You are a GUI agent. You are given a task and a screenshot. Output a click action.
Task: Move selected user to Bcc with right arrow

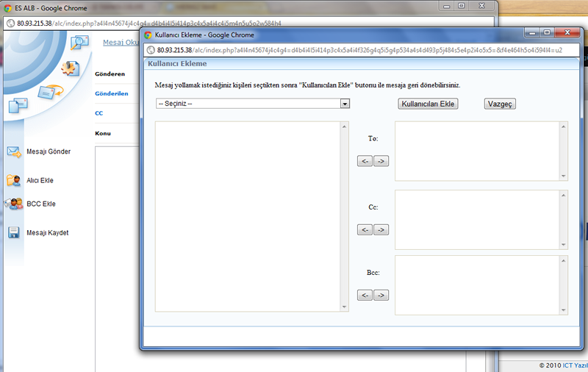(381, 295)
